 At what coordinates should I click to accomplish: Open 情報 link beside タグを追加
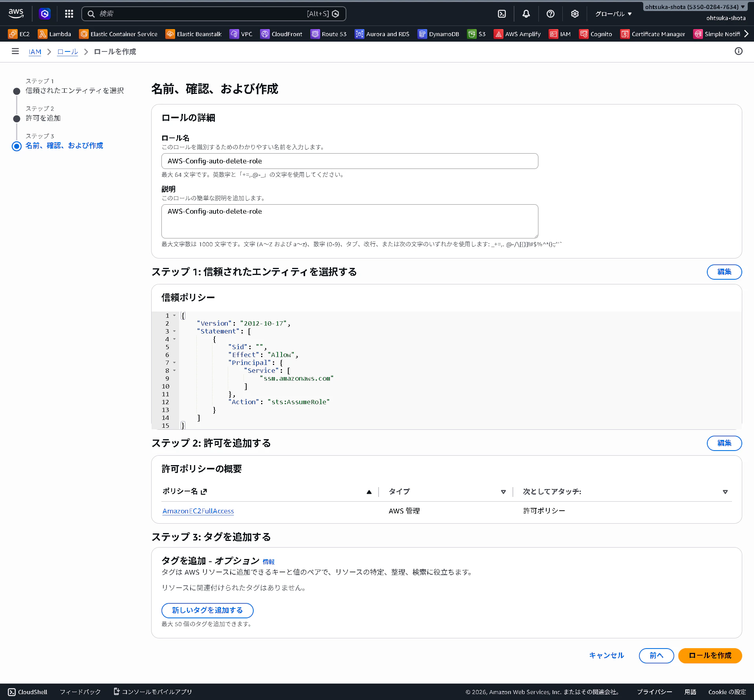coord(269,562)
